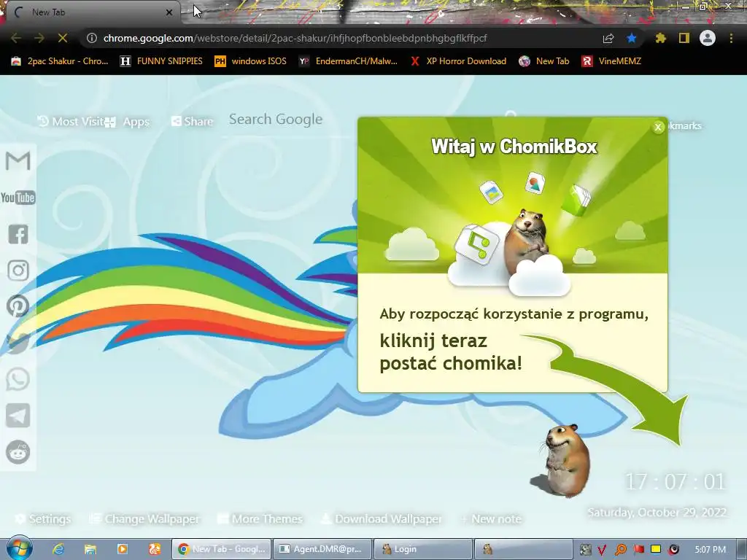This screenshot has height=560, width=747.
Task: Stop loading the page in Chrome
Action: pos(63,38)
